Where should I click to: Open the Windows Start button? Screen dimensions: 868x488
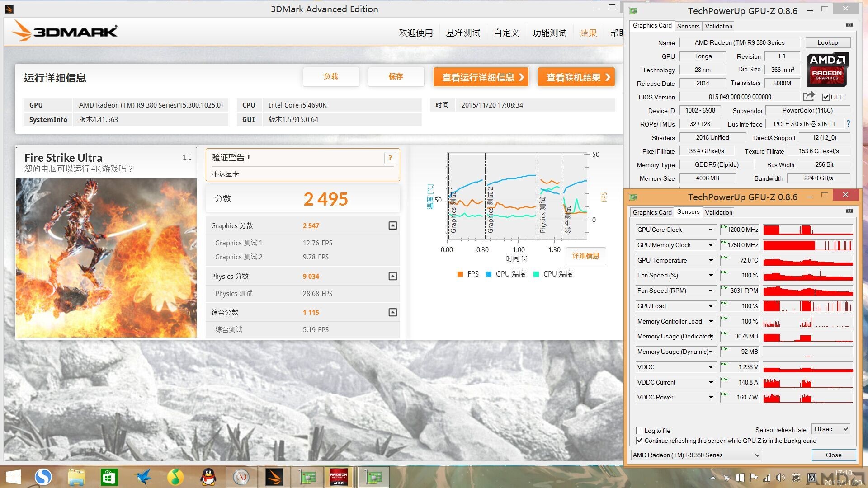click(x=13, y=477)
